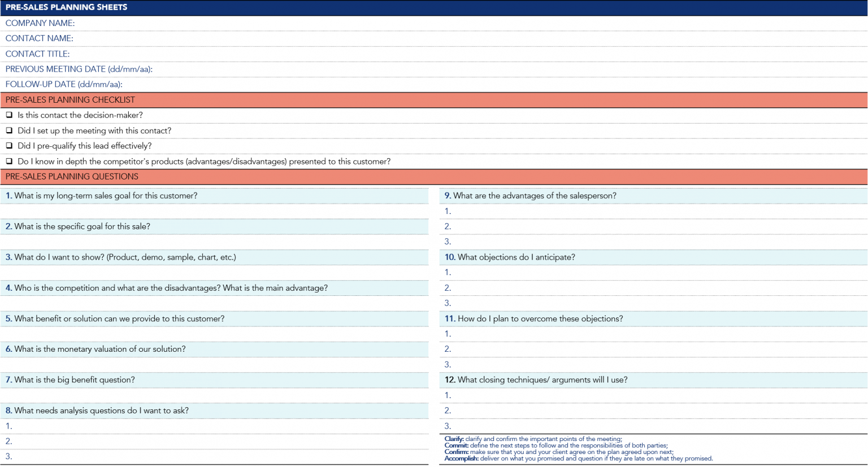Viewport: 868px width, 467px height.
Task: Click line 2 under 'What objections do I anticipate?'
Action: 653,288
